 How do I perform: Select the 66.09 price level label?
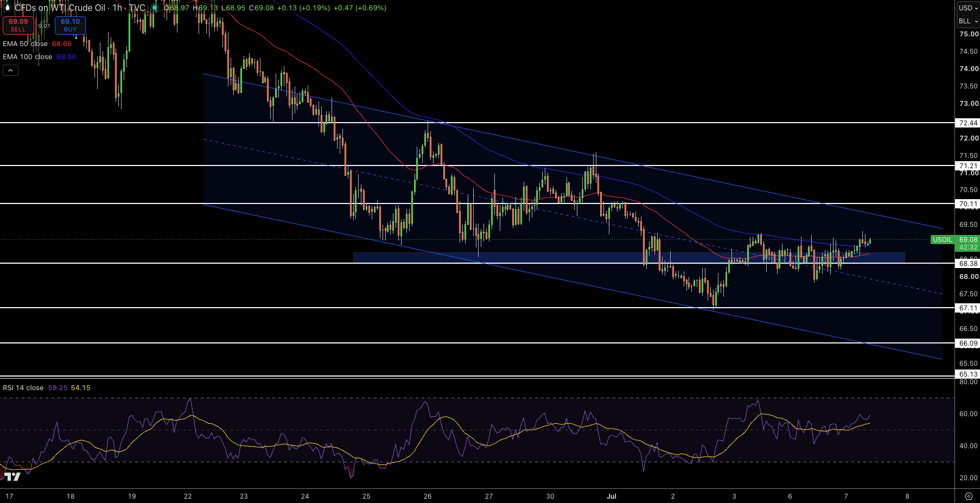(968, 343)
